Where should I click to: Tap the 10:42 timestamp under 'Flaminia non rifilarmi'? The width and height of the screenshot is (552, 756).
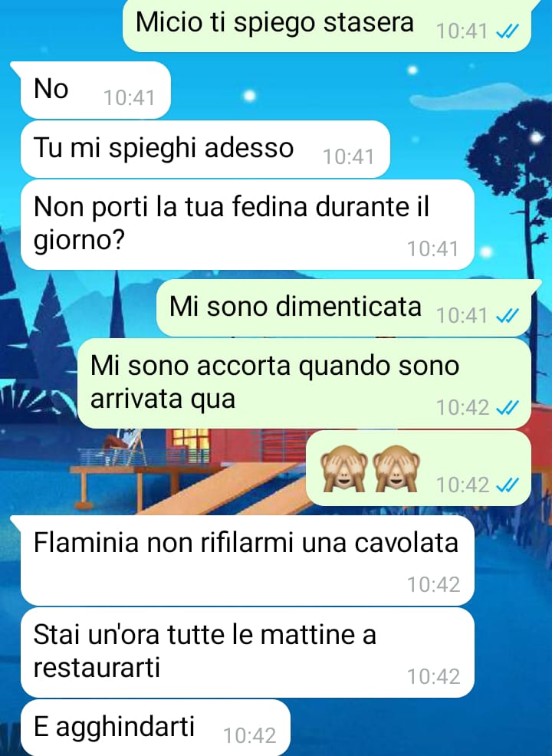tap(433, 584)
